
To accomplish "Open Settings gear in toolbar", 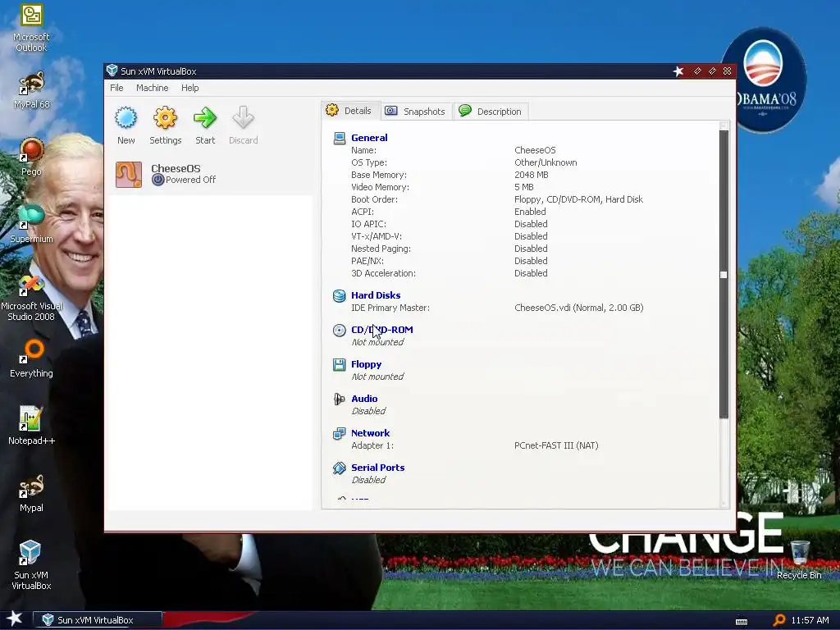I will [x=165, y=118].
